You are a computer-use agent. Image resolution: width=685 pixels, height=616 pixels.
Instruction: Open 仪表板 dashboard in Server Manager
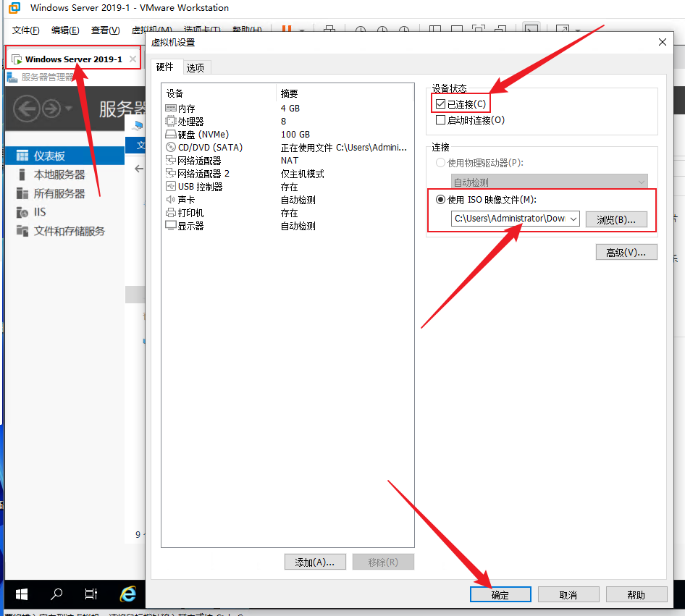tap(65, 156)
